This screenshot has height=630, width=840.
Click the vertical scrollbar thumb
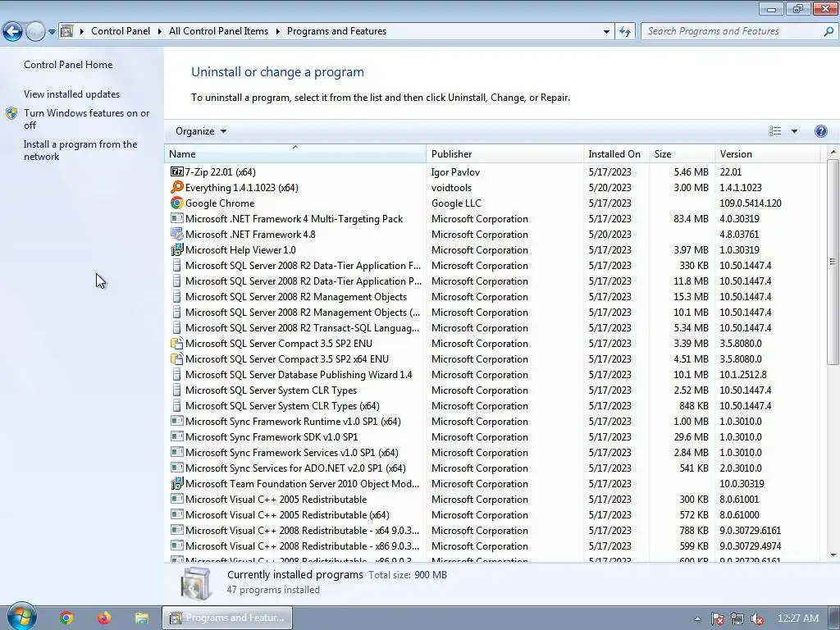point(833,262)
